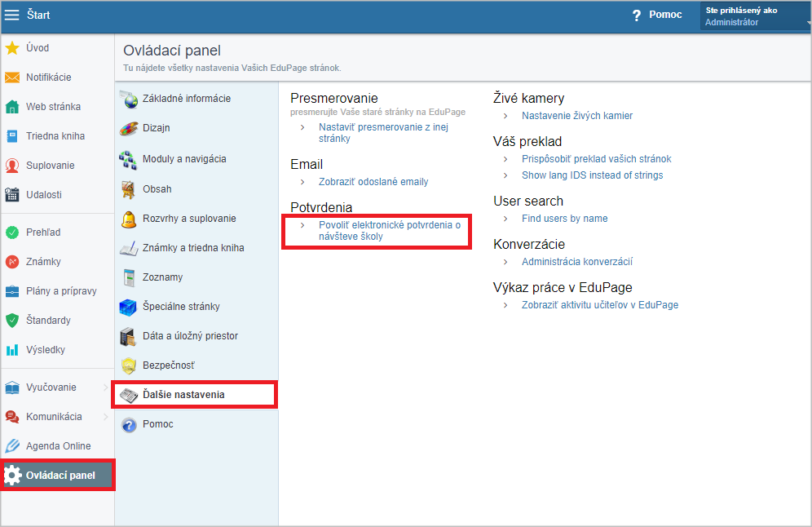Click the Bezpečnosť shield icon
Viewport: 812px width, 527px height.
[x=129, y=365]
